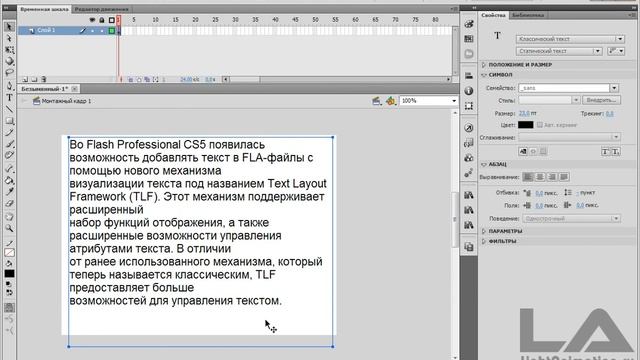Open the Info panel icon in dock
The width and height of the screenshot is (640, 360).
click(x=469, y=91)
